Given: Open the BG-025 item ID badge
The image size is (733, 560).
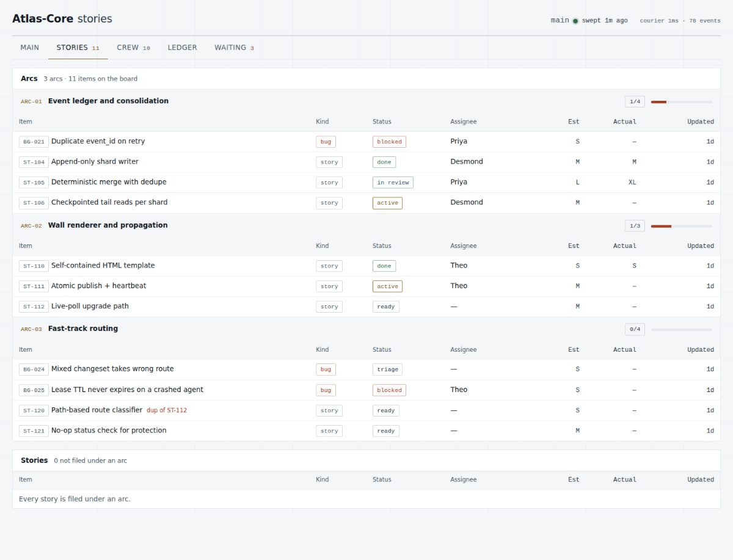Looking at the screenshot, I should [x=34, y=390].
